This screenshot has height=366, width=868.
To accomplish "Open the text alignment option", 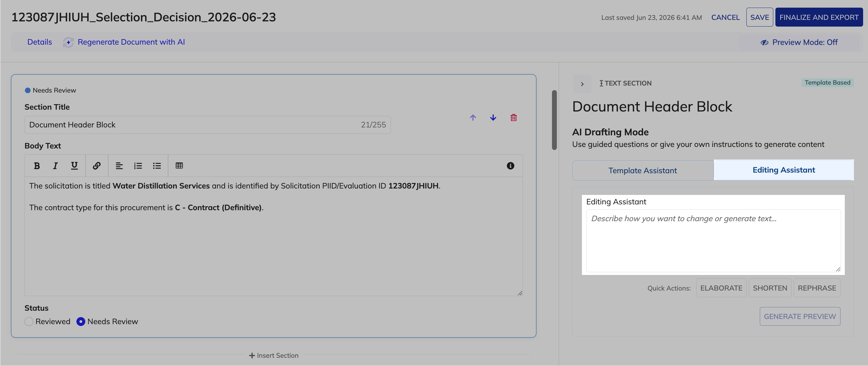I will (x=119, y=166).
